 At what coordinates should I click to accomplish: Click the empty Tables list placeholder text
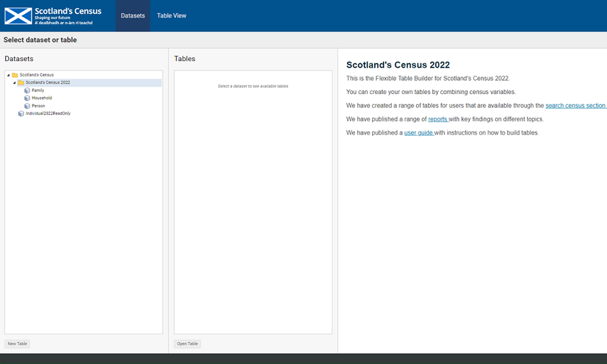(x=253, y=86)
